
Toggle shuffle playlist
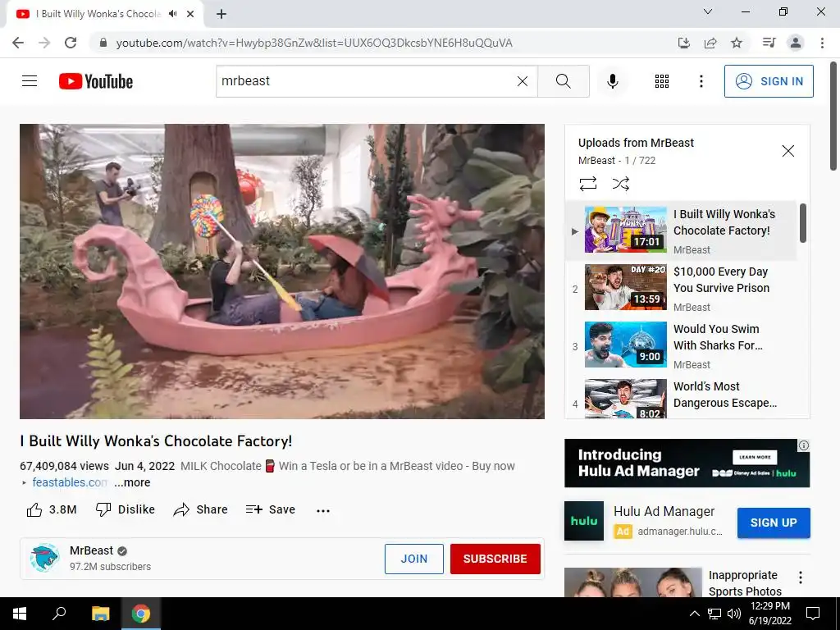coord(620,184)
